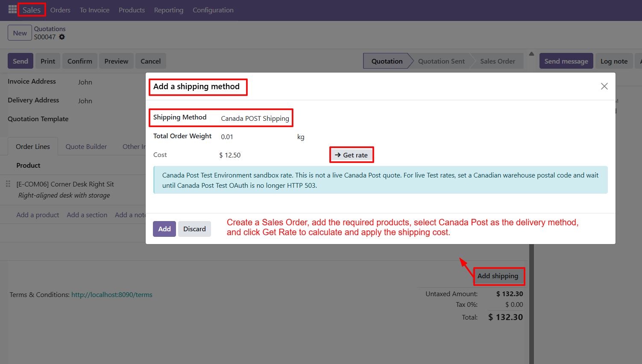Click the drag handle of Corner Desk row
The height and width of the screenshot is (364, 642).
[x=8, y=184]
